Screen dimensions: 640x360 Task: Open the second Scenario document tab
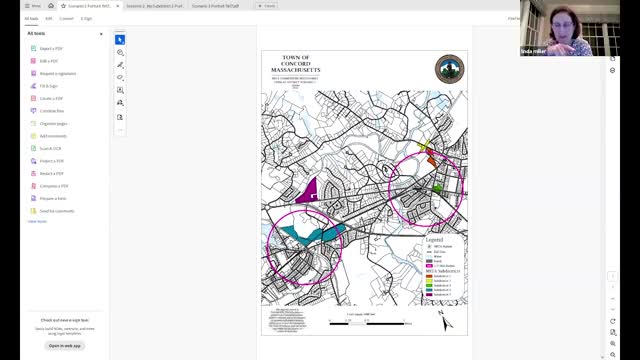(154, 6)
